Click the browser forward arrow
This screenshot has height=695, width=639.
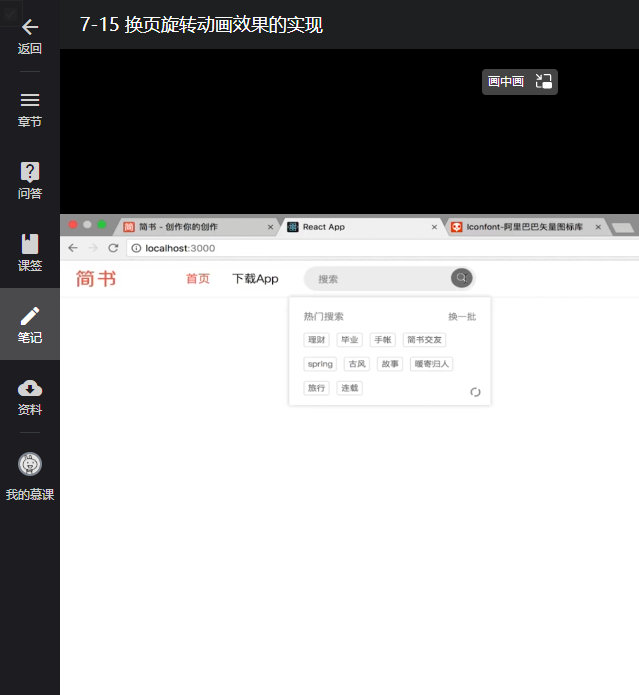click(93, 248)
